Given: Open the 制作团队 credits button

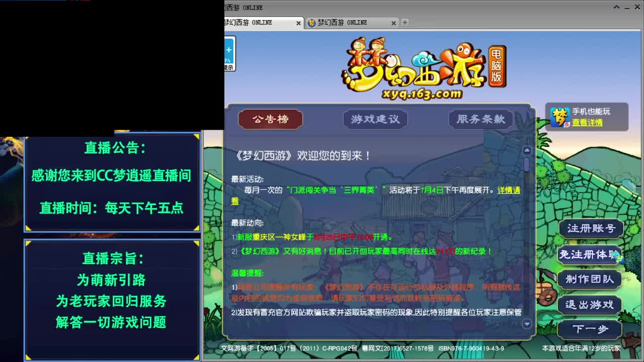Looking at the screenshot, I should pos(590,279).
